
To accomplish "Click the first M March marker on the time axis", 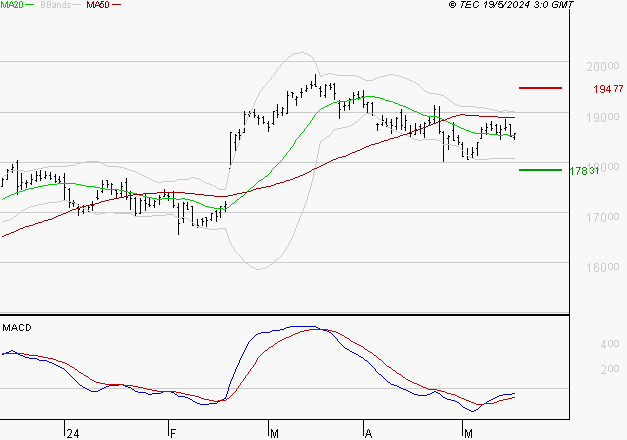I will (x=274, y=434).
